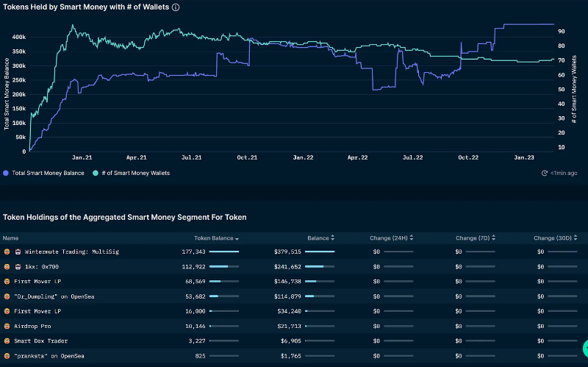The image size is (588, 367).
Task: Click the wallet icon beside 1kx: 0x700
Action: (x=18, y=266)
